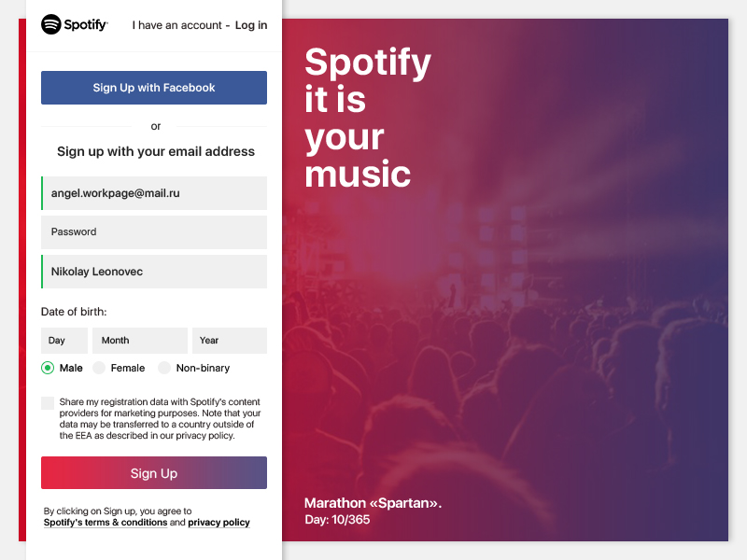Enable the share registration data checkbox
Image resolution: width=747 pixels, height=560 pixels.
(x=48, y=403)
